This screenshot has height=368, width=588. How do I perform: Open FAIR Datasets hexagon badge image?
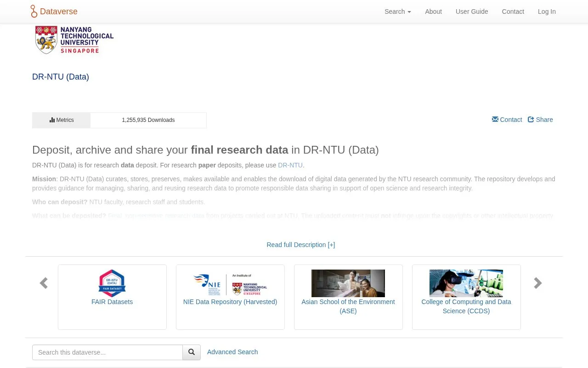click(x=112, y=283)
